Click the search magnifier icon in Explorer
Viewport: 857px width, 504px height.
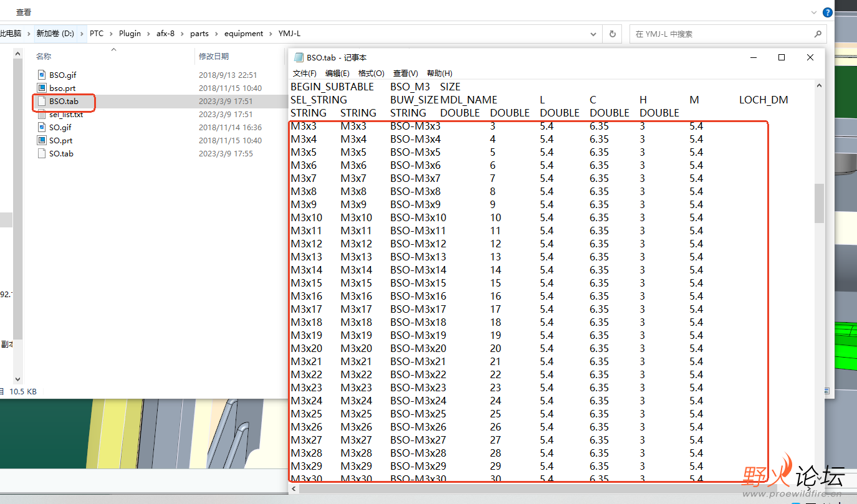[818, 34]
